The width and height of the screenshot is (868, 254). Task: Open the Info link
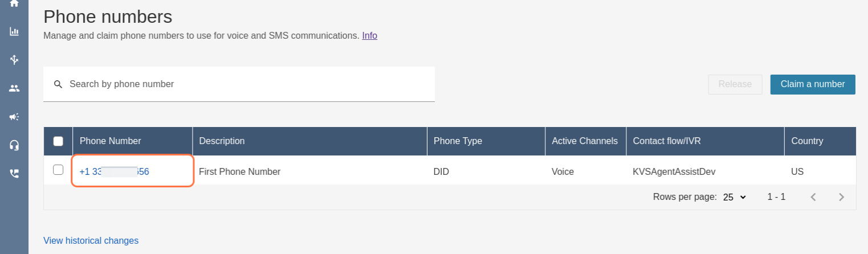(x=369, y=35)
